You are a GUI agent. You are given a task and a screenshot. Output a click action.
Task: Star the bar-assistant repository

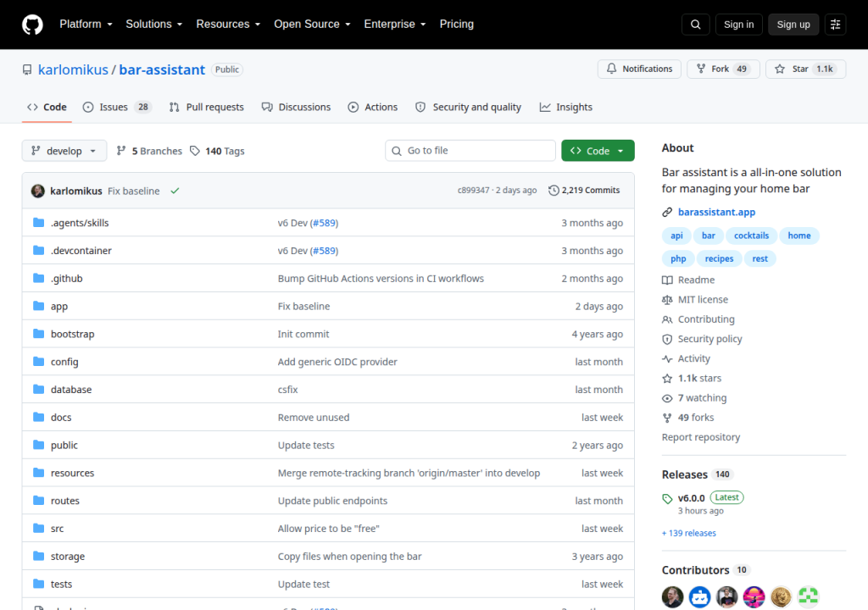[x=805, y=69]
